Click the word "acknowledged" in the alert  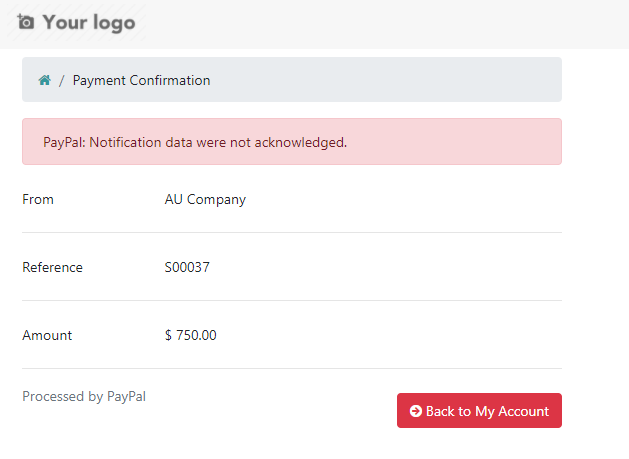tap(298, 142)
